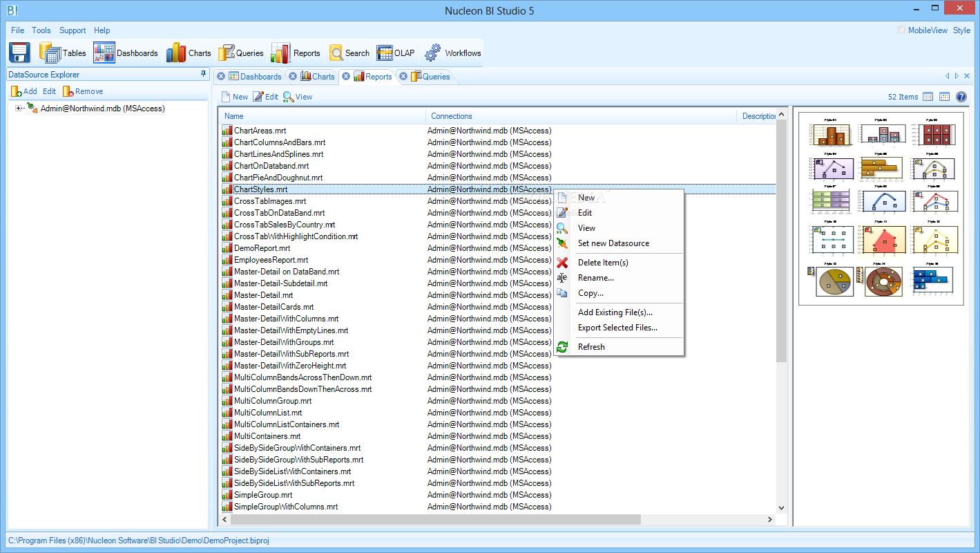Screen dimensions: 980x553
Task: Enable the MobileView checkbox
Action: pyautogui.click(x=901, y=30)
